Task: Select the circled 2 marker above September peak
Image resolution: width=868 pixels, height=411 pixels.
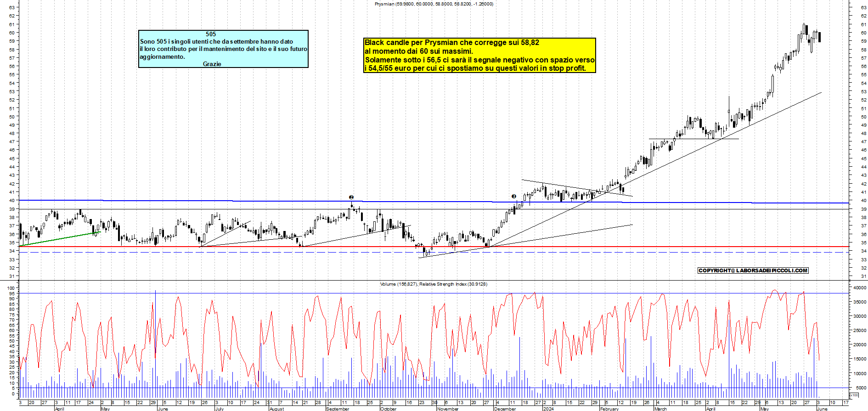Action: 351,197
